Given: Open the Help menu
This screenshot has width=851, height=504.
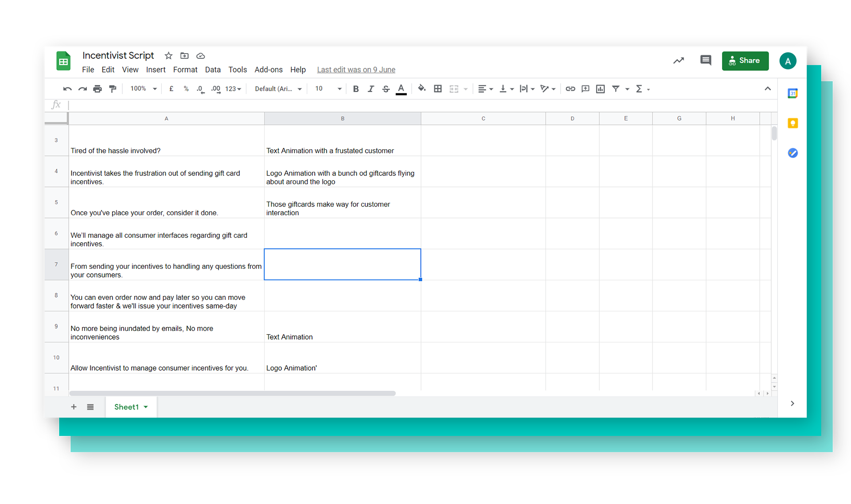Looking at the screenshot, I should pos(298,70).
